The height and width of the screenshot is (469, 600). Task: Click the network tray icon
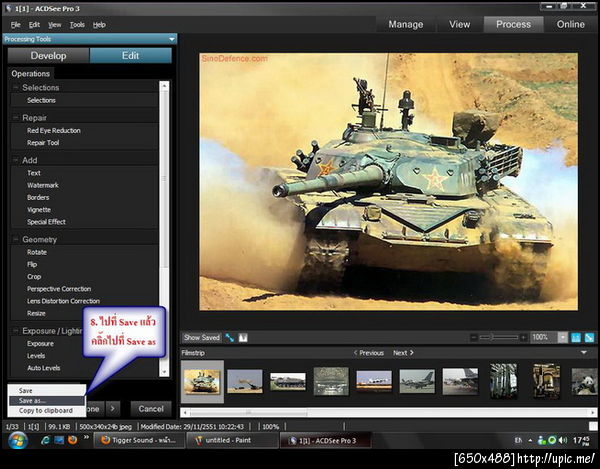click(x=541, y=440)
